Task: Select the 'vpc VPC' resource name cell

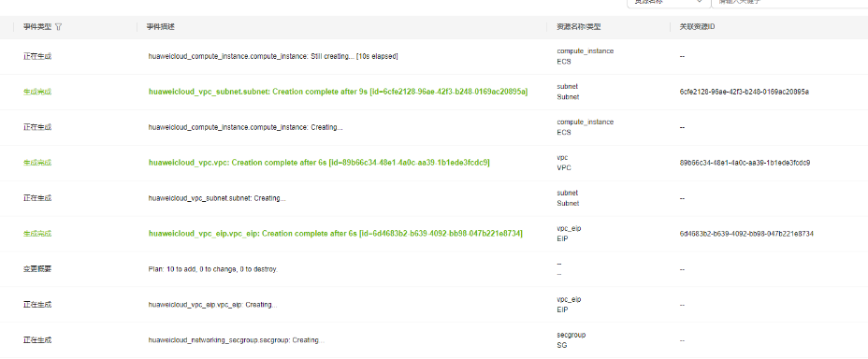Action: click(x=564, y=163)
